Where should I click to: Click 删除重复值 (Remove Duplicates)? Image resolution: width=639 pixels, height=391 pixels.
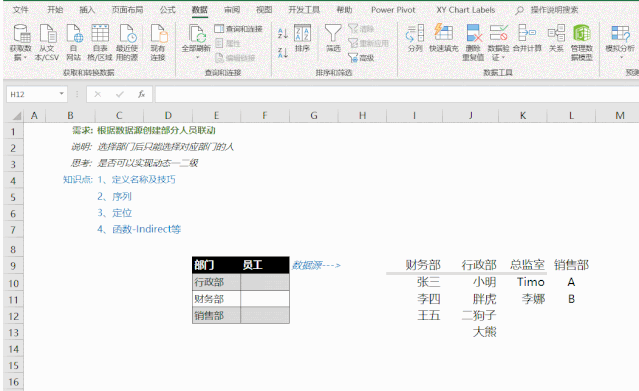(473, 42)
